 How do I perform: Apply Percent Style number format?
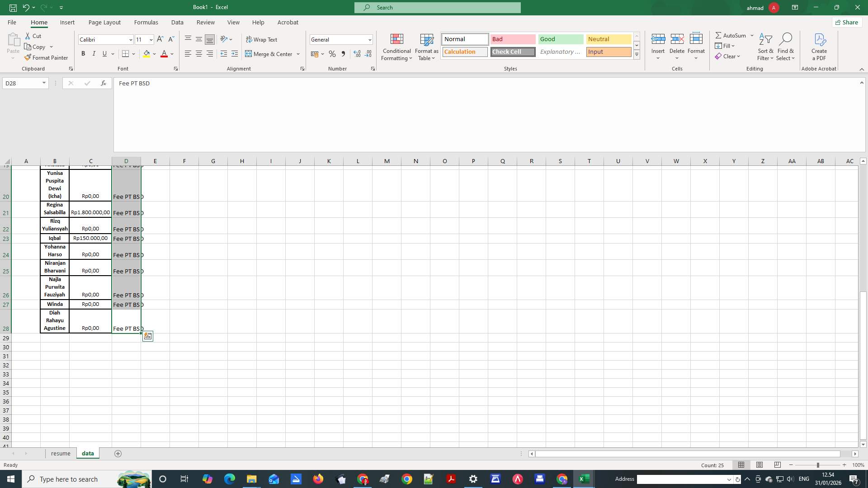coord(332,54)
